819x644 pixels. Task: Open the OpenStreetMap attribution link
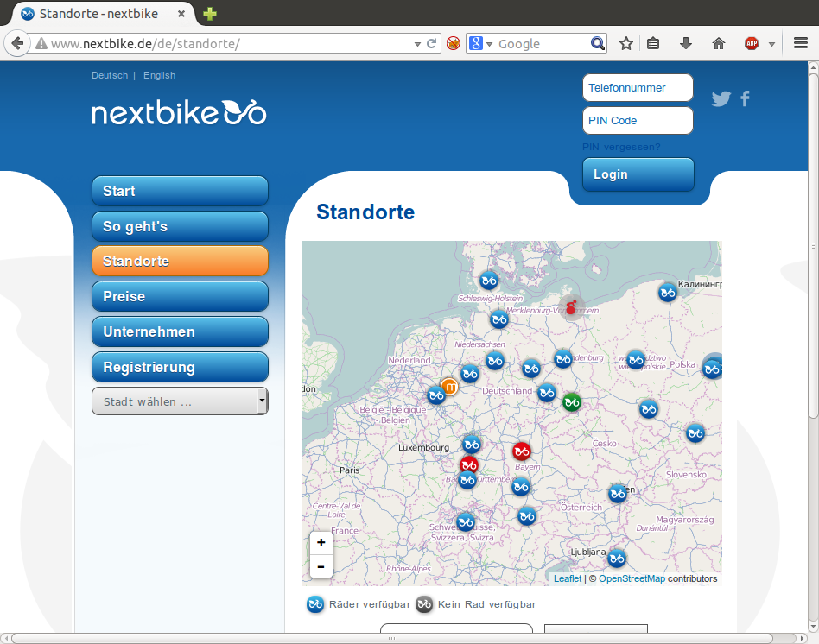coord(632,578)
